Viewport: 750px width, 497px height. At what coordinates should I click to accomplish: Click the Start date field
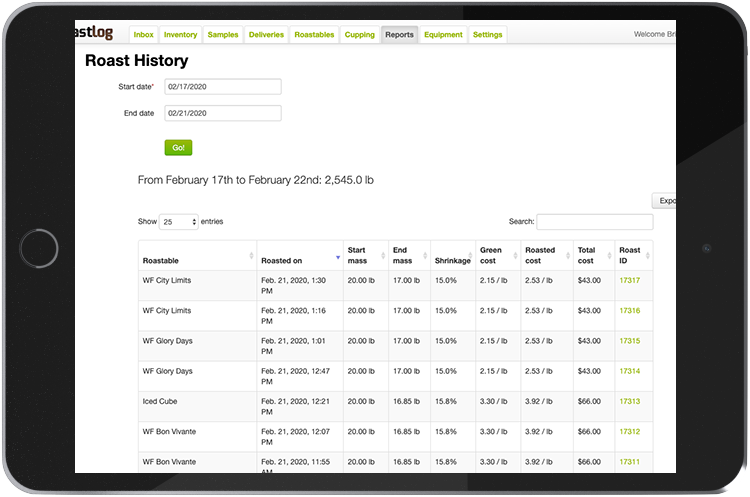pyautogui.click(x=223, y=87)
